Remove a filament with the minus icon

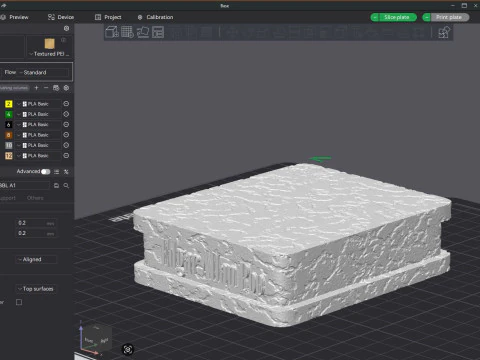point(46,88)
